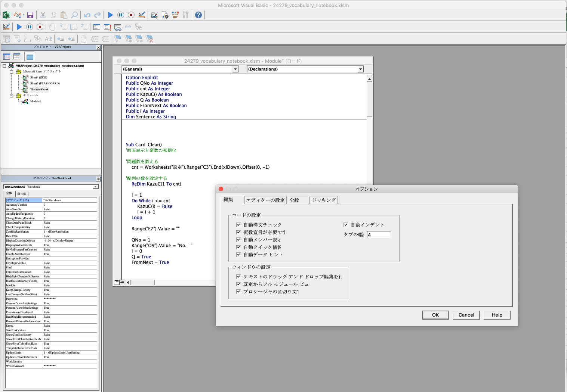Toggle the 自動クイック情報 checkbox

(x=238, y=247)
